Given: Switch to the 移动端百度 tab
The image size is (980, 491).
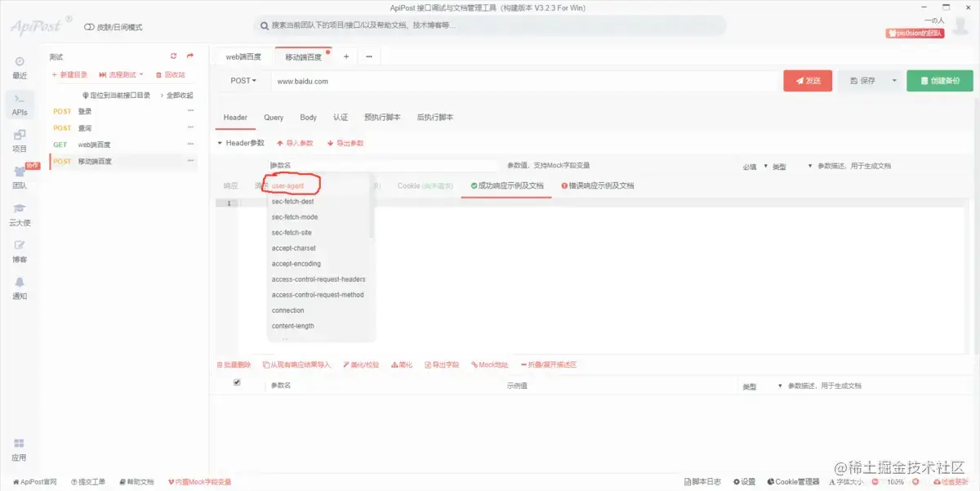Looking at the screenshot, I should click(x=304, y=57).
